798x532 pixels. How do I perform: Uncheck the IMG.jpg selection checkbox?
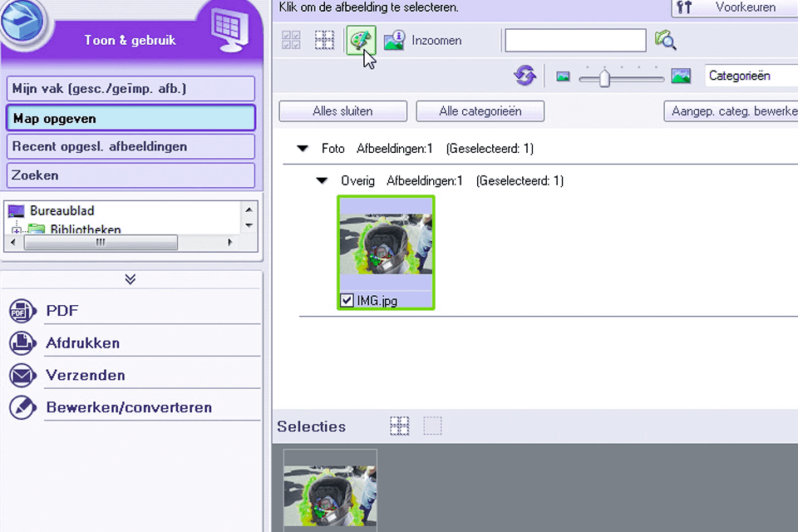coord(347,300)
